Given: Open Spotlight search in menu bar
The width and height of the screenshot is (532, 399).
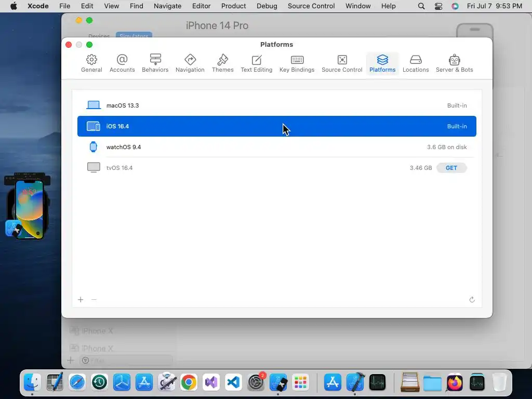Looking at the screenshot, I should tap(421, 6).
